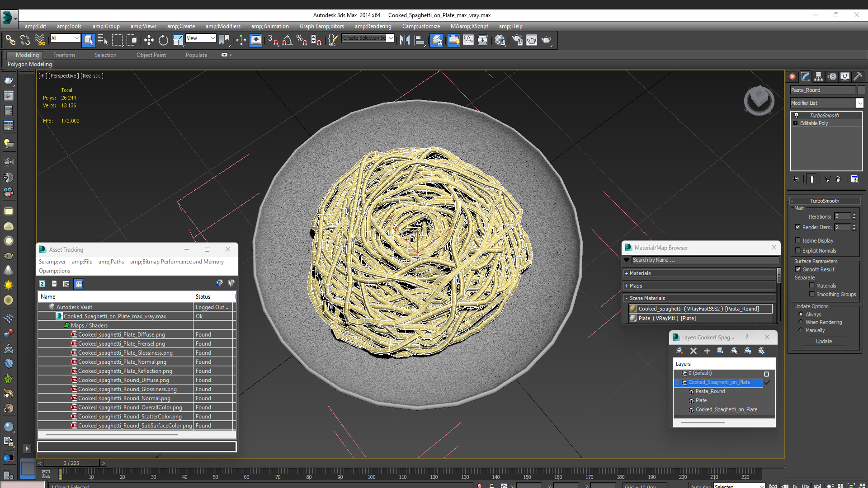868x488 pixels.
Task: Toggle the Explicit Normals checkbox
Action: [x=798, y=250]
